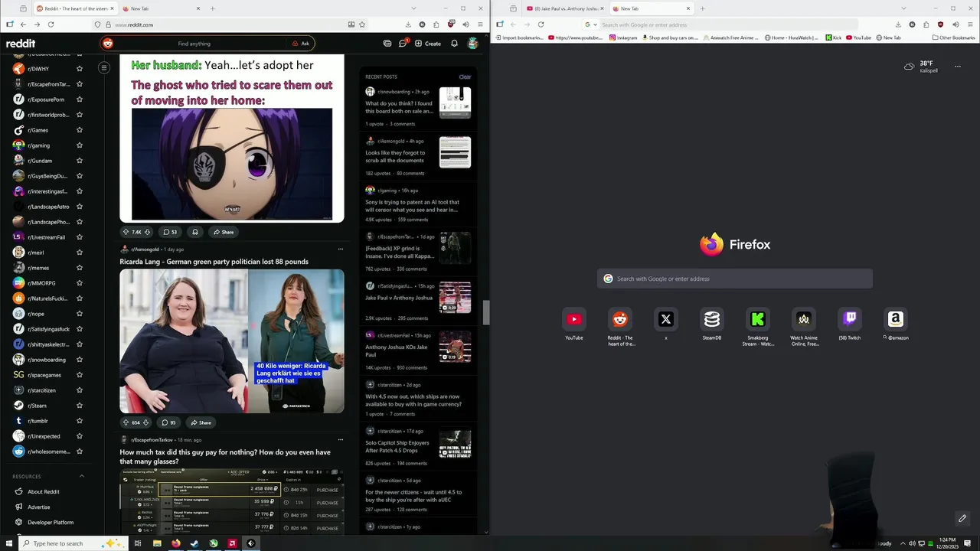Click the award icon on anime meme post
This screenshot has width=980, height=551.
[195, 232]
